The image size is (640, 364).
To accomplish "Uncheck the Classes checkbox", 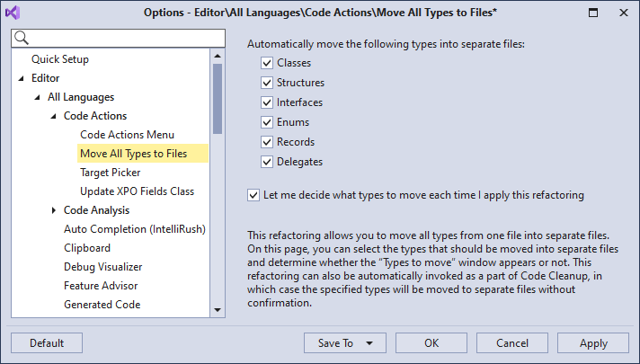I will 267,63.
